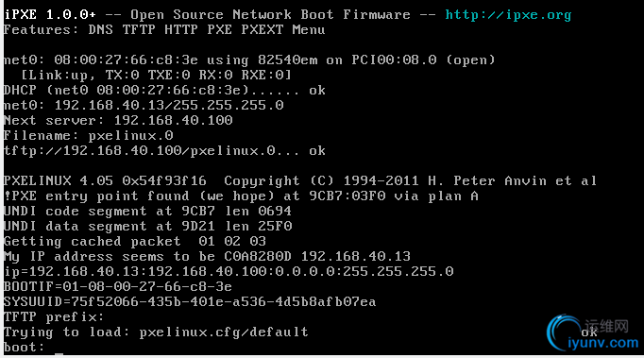Click the [Link:up, TX:0 status line
644x358 pixels.
tap(156, 76)
